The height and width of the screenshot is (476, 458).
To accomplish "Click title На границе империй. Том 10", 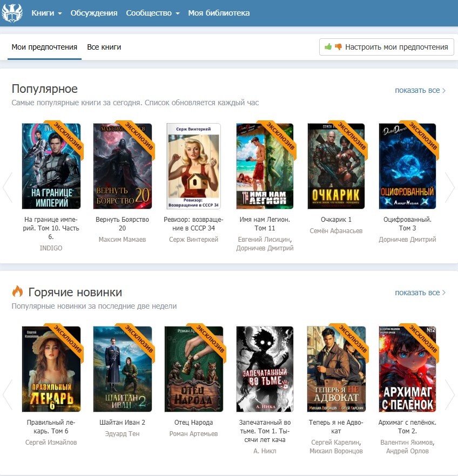I will (51, 228).
